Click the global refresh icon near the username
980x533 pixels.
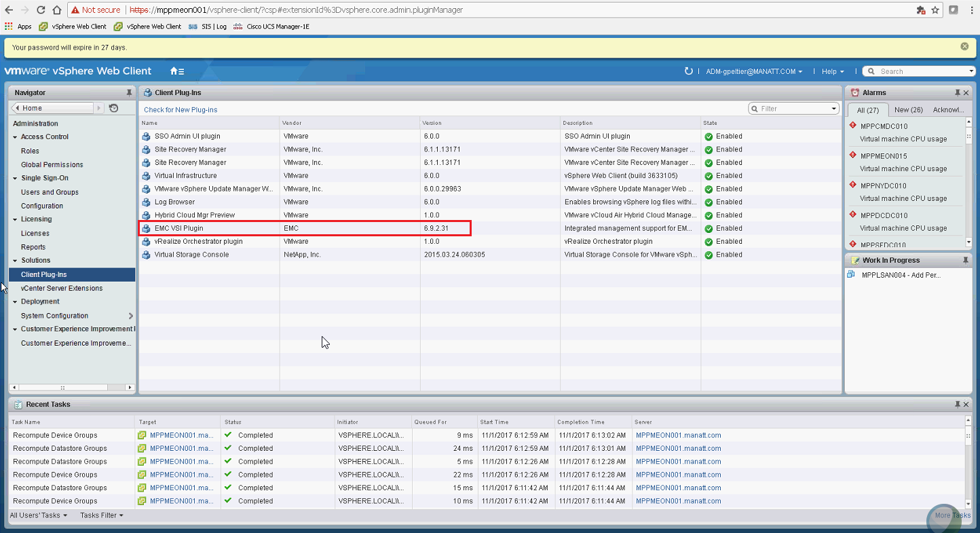pyautogui.click(x=688, y=71)
